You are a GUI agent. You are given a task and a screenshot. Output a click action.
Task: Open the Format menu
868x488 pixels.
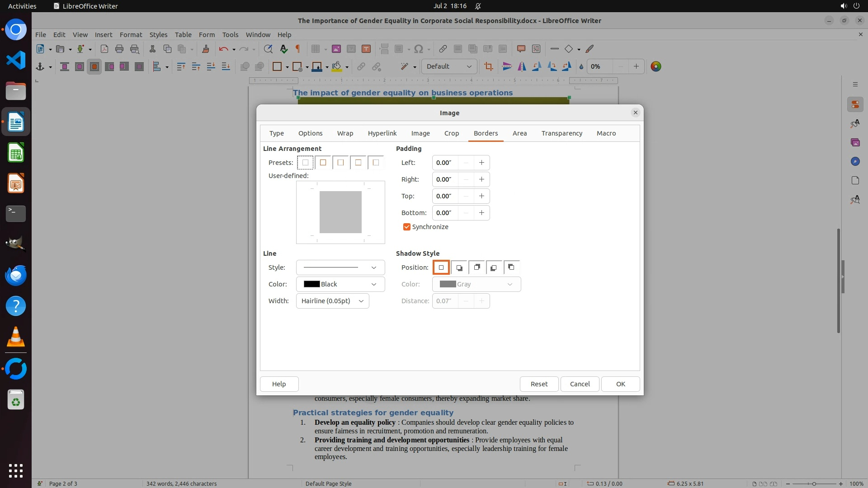coord(131,34)
